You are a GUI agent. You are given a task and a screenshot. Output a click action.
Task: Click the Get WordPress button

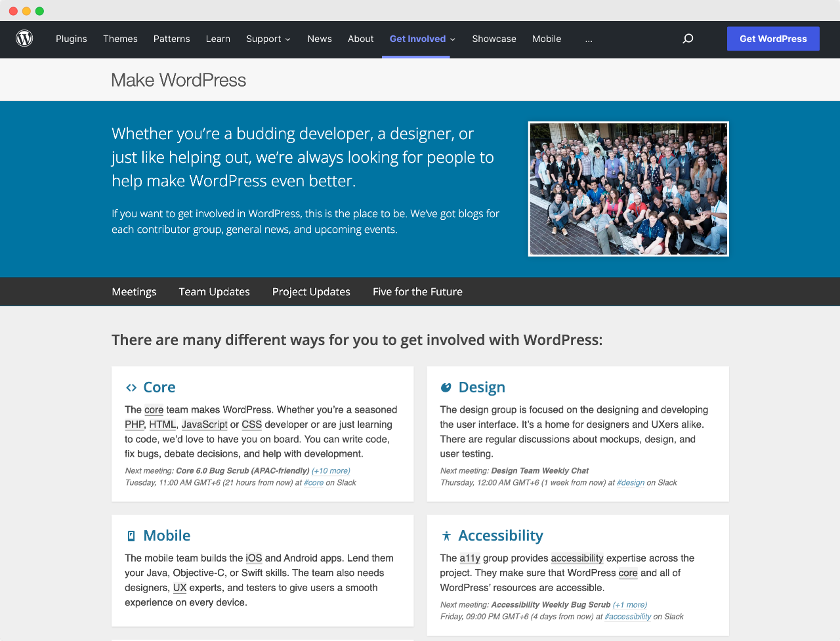click(773, 39)
